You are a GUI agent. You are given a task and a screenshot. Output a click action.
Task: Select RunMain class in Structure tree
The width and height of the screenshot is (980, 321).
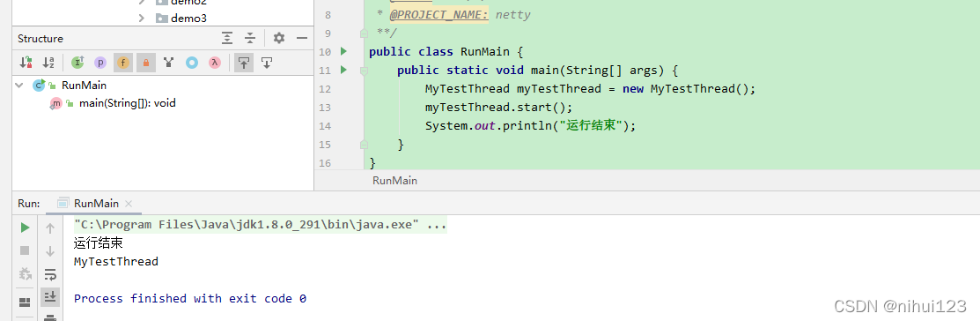(x=84, y=85)
